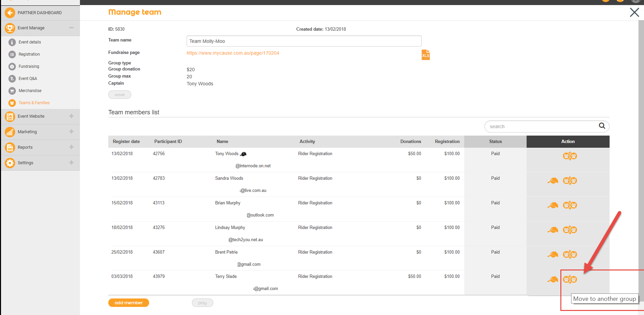Click the pay button
The width and height of the screenshot is (644, 315).
202,303
